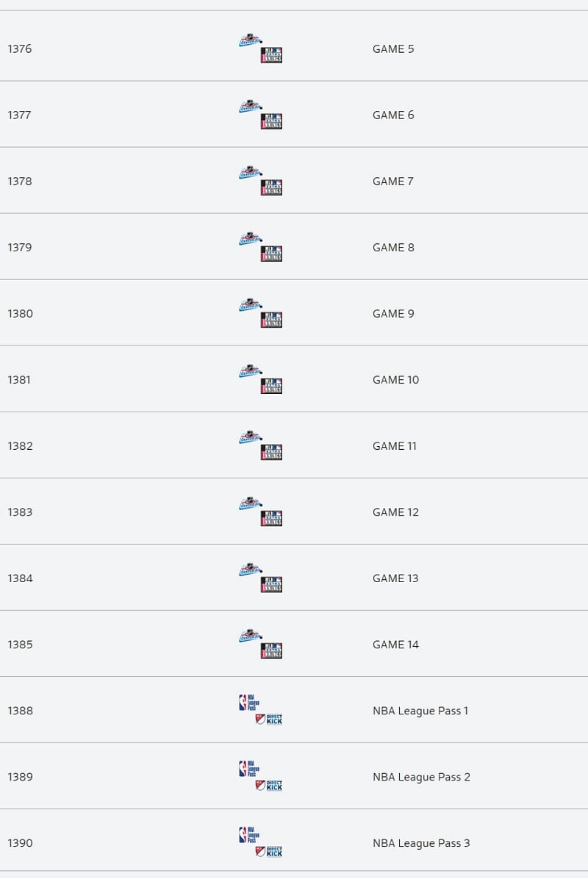Open the GAME 5 channel name
The width and height of the screenshot is (588, 882).
393,49
